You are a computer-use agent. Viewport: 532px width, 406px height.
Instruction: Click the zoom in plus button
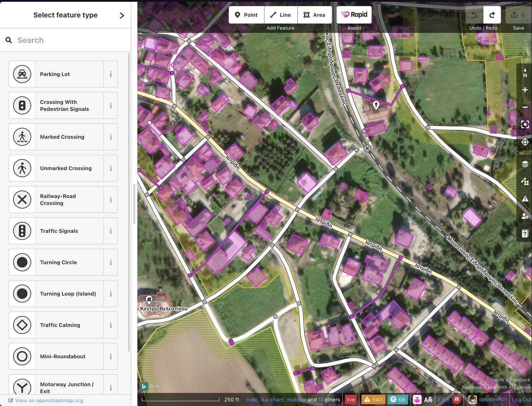point(525,90)
